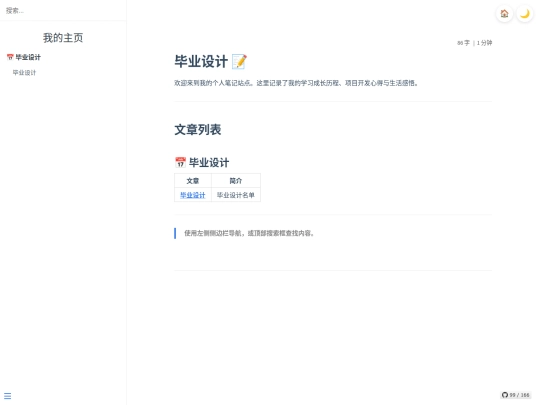Screen dimensions: 540x405
Task: Click the home icon button
Action: (504, 14)
